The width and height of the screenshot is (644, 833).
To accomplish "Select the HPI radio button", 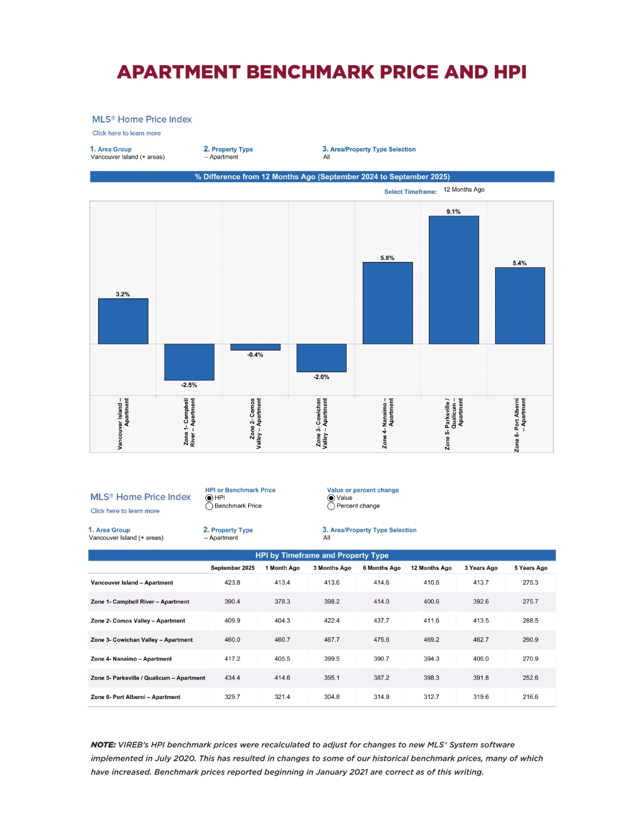I will (209, 498).
